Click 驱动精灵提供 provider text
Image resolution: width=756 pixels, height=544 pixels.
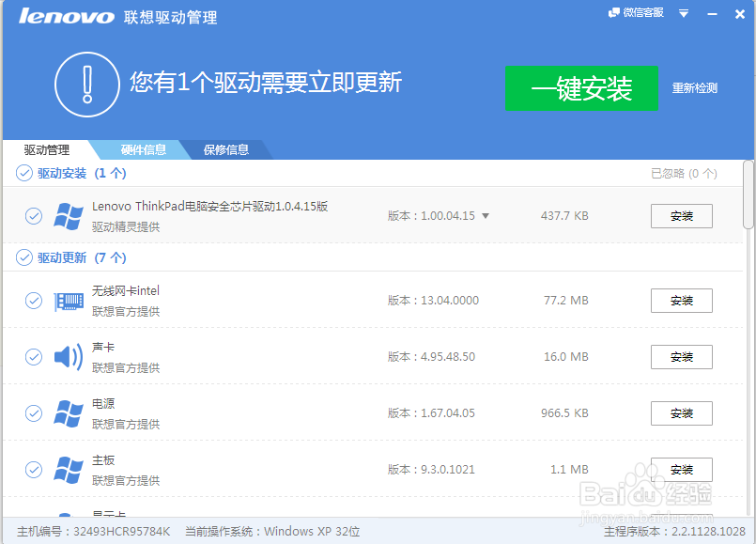126,226
